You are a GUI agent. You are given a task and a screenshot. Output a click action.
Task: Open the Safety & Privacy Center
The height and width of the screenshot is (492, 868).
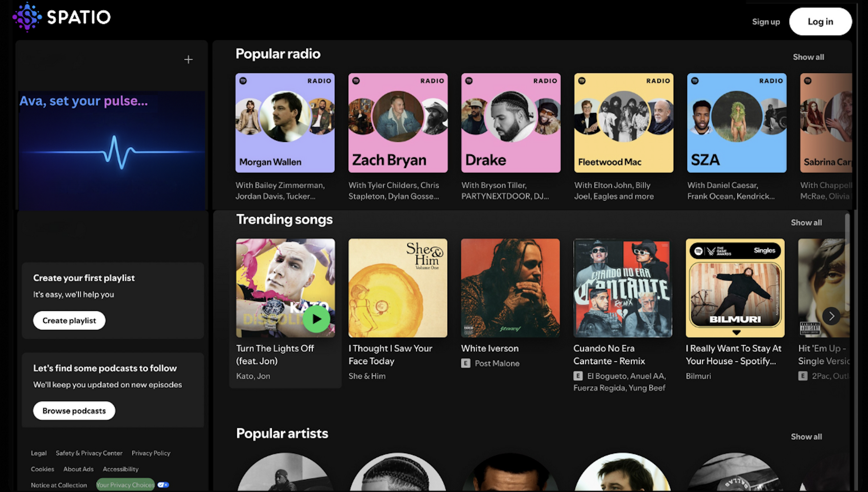click(x=89, y=453)
